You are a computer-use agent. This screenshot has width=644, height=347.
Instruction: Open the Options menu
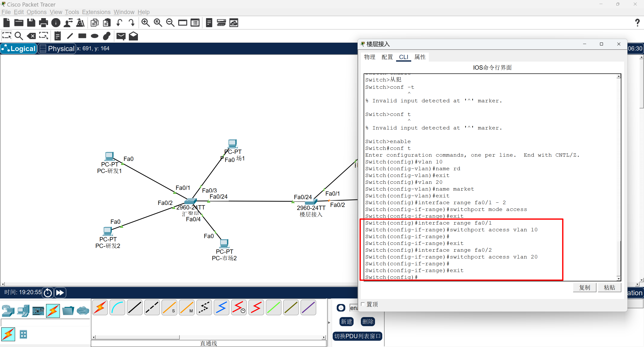(x=36, y=12)
